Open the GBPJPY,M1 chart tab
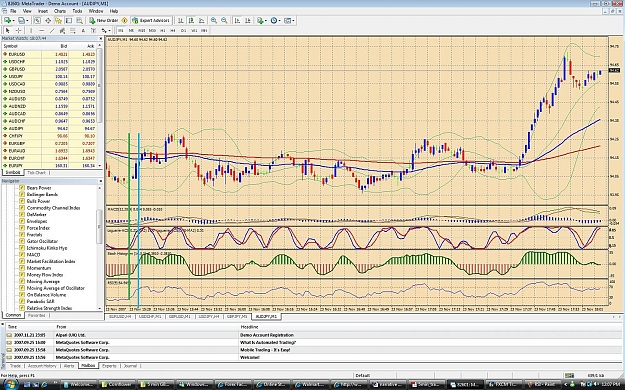The image size is (625, 390). click(x=237, y=316)
